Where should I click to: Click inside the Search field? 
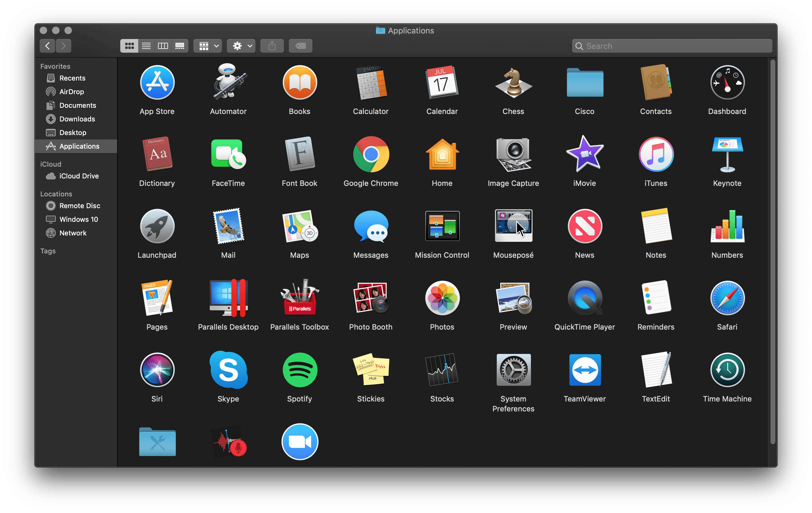pos(671,46)
